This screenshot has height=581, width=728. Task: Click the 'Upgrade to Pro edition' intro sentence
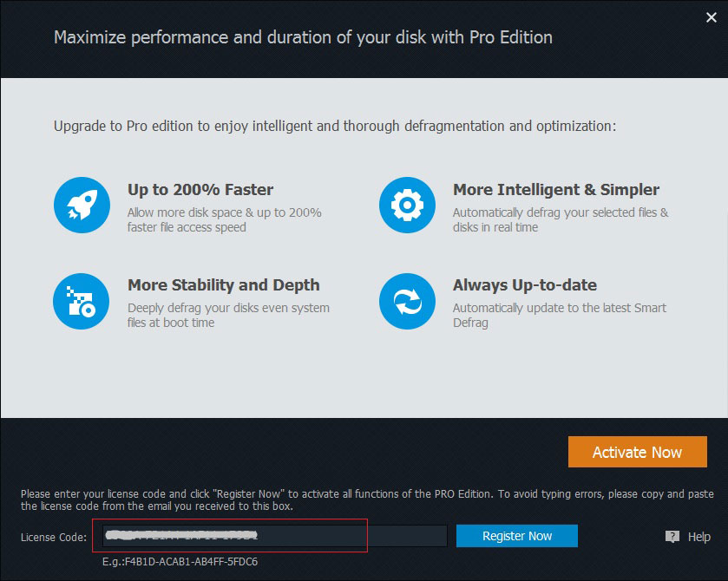(335, 127)
